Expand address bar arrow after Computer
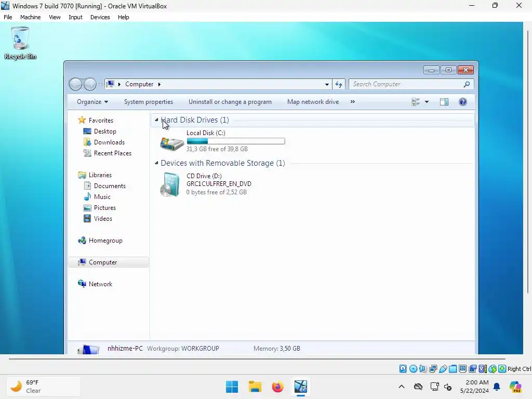This screenshot has height=399, width=532. click(159, 84)
